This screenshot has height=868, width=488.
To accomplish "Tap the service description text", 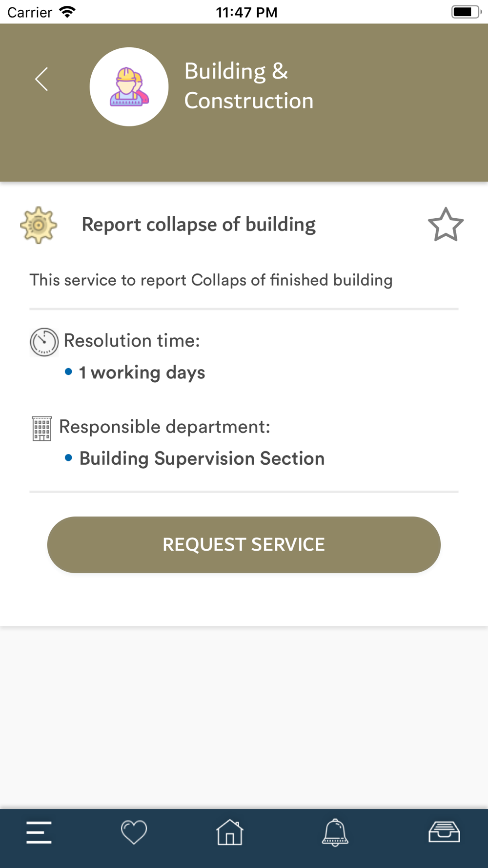I will (211, 280).
